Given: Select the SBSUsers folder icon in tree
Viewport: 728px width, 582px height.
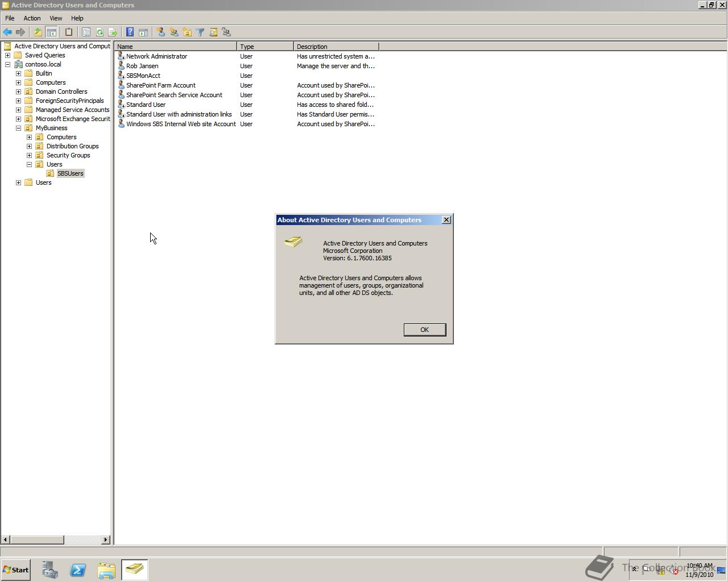Looking at the screenshot, I should (50, 173).
